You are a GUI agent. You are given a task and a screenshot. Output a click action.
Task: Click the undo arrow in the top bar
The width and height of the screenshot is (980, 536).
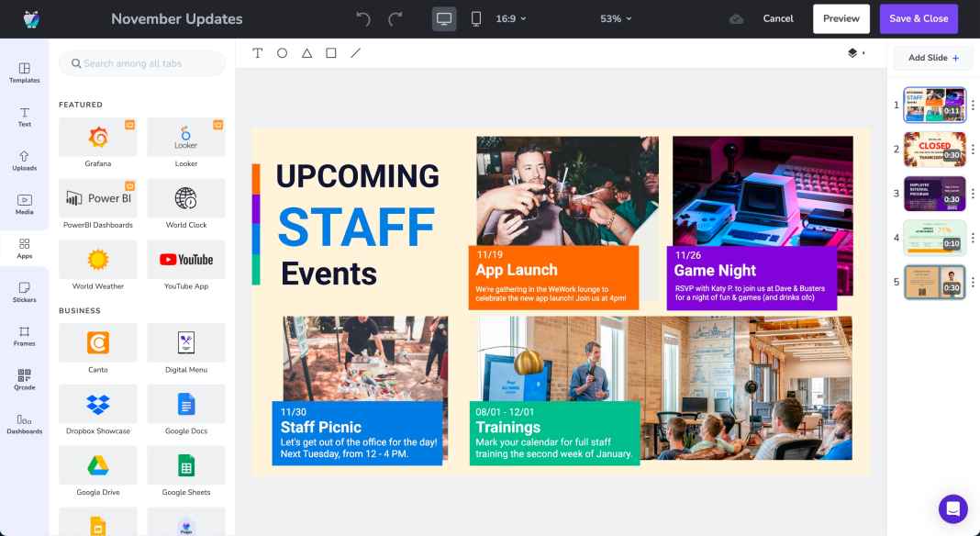pos(362,17)
